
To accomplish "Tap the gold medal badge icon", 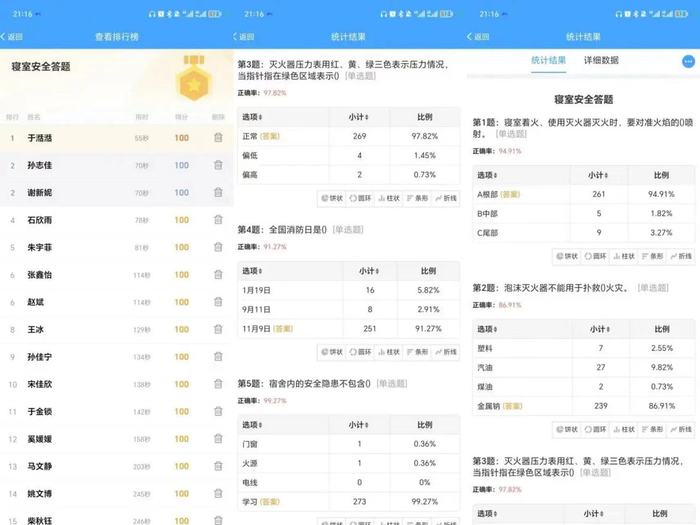I will 191,83.
